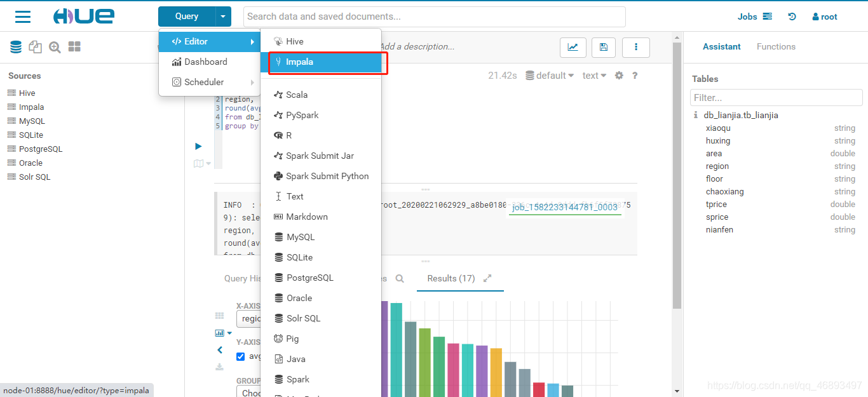
Task: Choose the Java editor
Action: point(321,359)
